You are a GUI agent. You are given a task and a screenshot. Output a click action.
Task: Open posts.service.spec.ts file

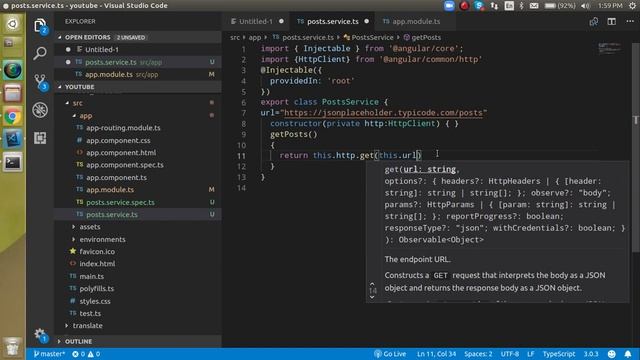[x=120, y=202]
